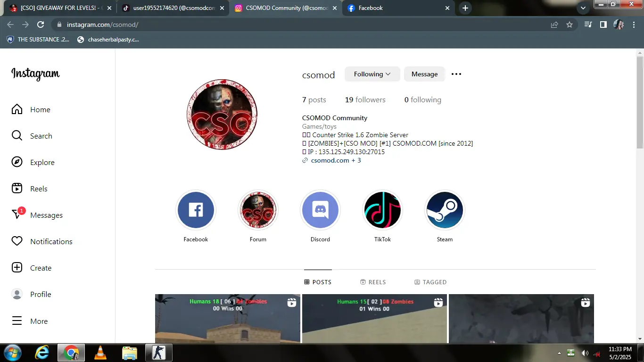644x362 pixels.
Task: Open the taskbar clock showing 11:33 PM
Action: pyautogui.click(x=620, y=353)
